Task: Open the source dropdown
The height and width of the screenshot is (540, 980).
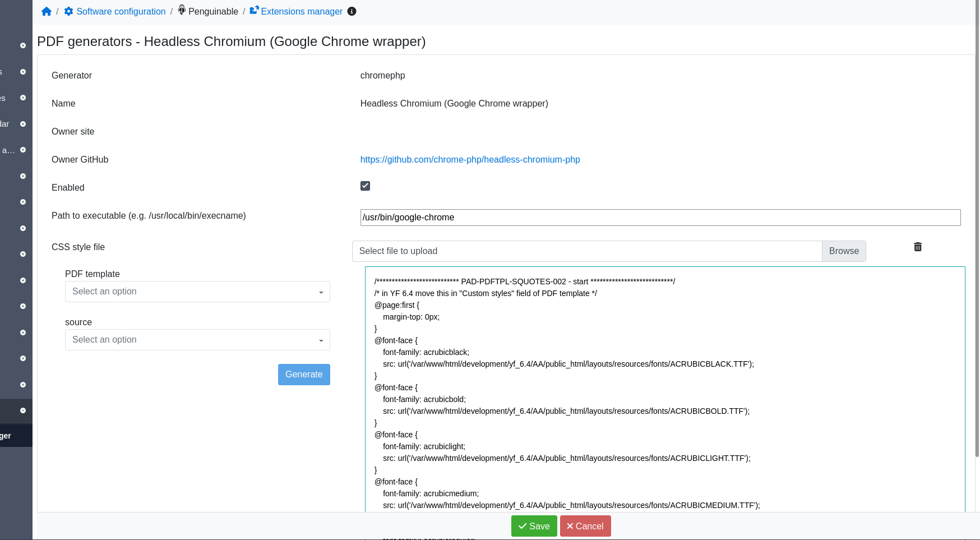Action: (197, 340)
